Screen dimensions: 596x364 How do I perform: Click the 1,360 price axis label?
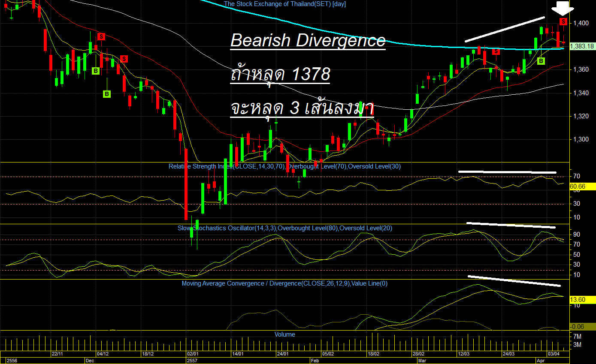580,69
